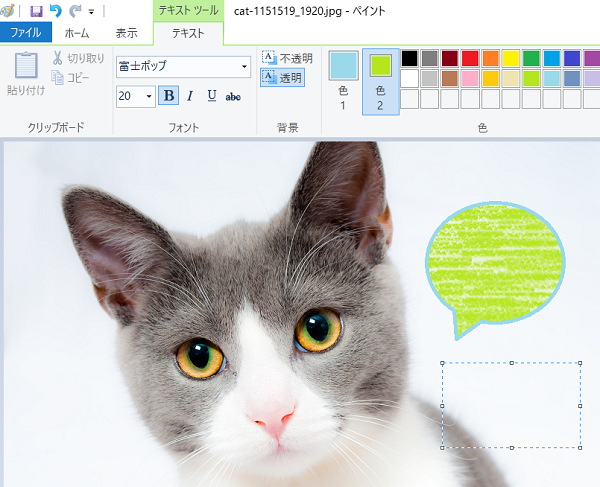
Task: Select the テキスト ribbon tab
Action: point(188,33)
